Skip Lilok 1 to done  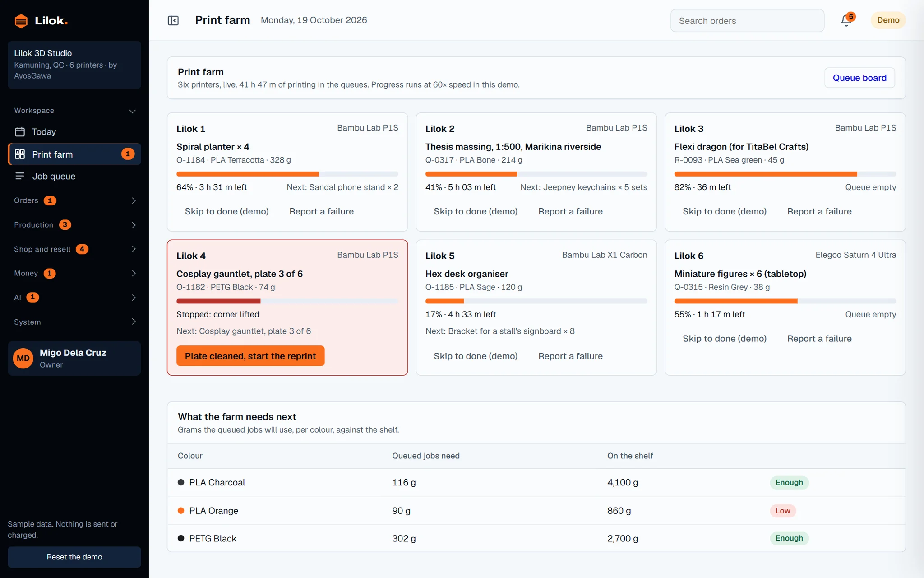(226, 211)
